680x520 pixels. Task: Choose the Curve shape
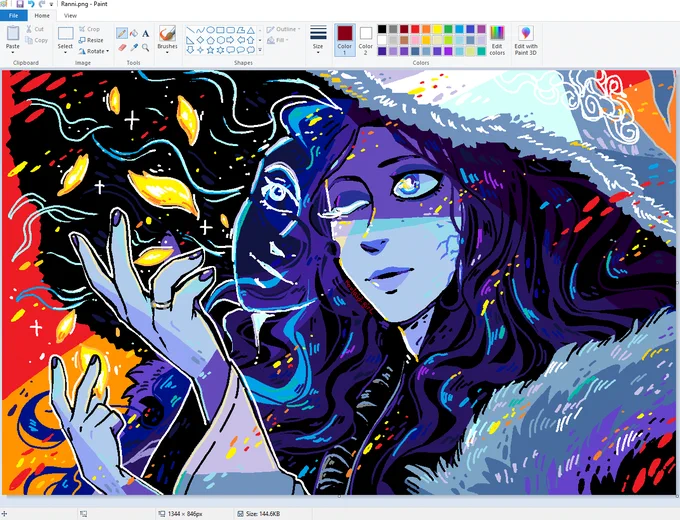click(x=200, y=30)
